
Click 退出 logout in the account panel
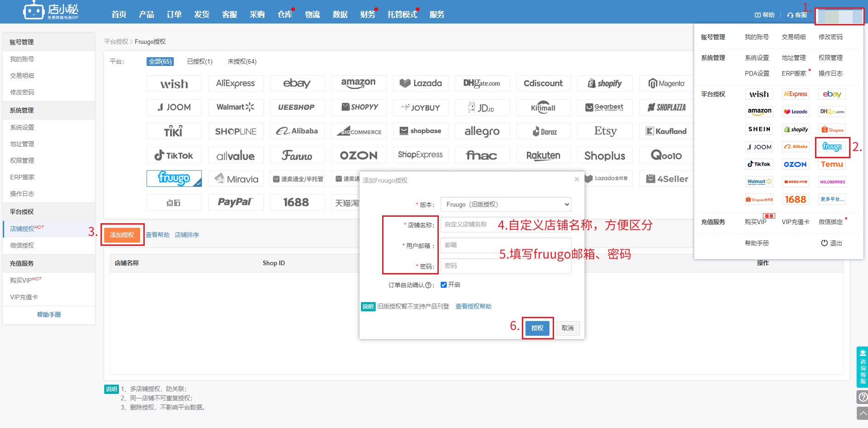(x=832, y=243)
